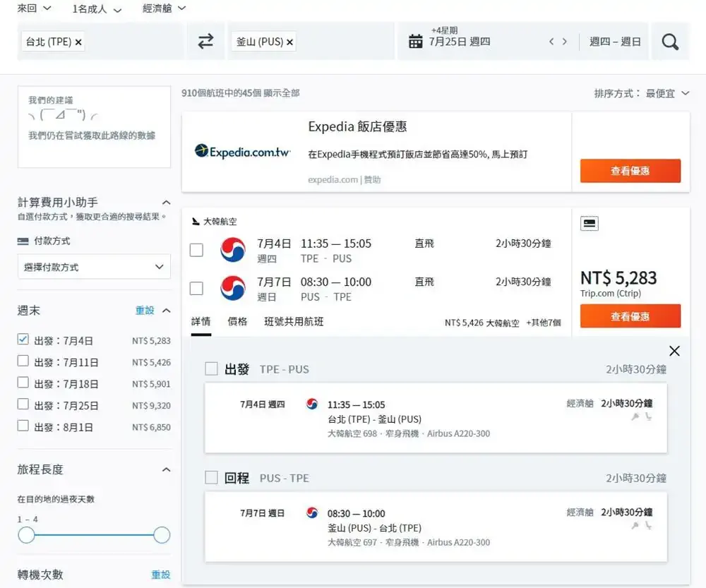Close the flight details panel
Viewport: 706px width, 588px height.
(674, 351)
